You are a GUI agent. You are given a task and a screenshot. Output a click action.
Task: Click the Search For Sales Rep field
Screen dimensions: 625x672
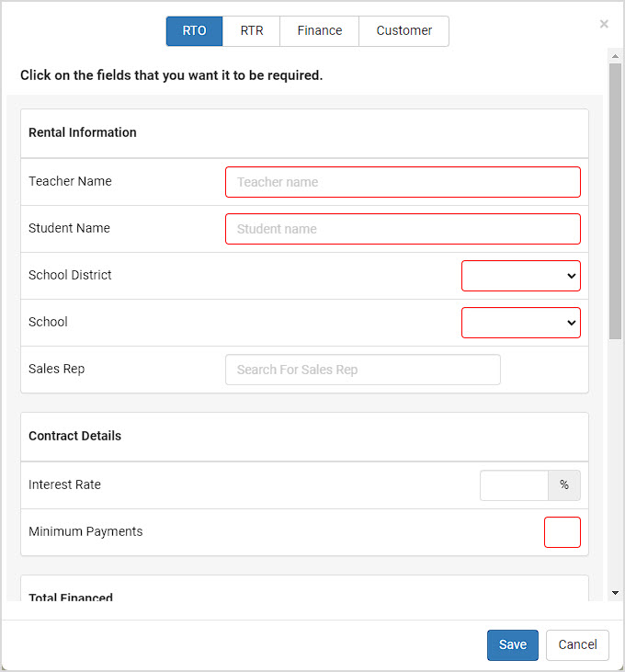pyautogui.click(x=363, y=370)
